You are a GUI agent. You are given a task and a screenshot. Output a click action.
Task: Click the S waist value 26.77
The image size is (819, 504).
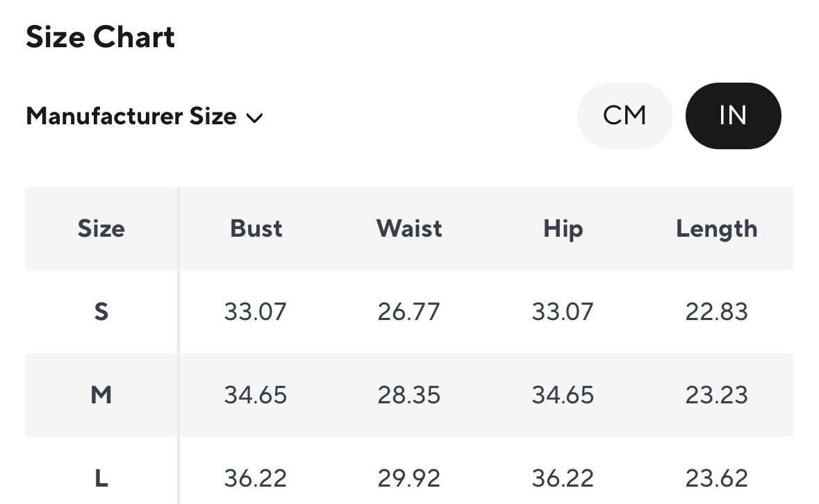[408, 312]
